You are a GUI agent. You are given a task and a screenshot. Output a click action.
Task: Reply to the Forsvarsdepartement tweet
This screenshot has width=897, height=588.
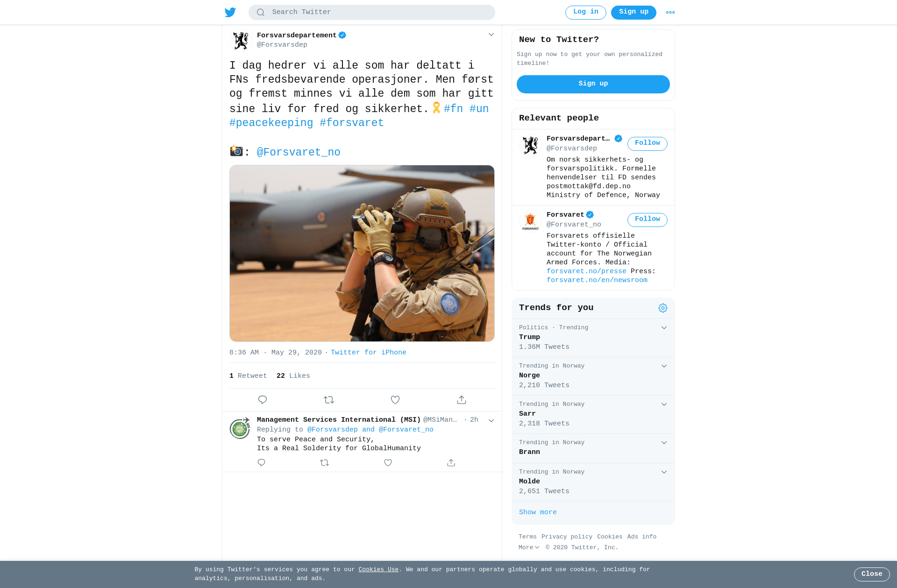[x=263, y=400]
